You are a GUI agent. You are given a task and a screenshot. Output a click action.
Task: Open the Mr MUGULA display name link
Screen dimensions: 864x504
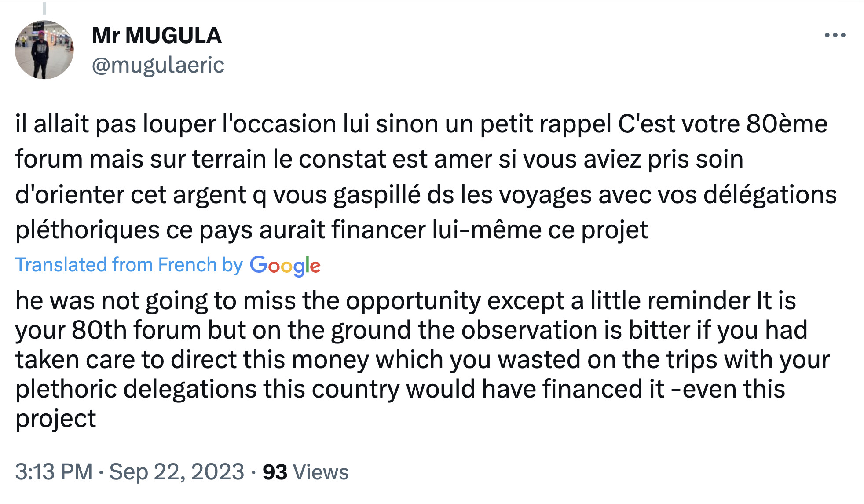coord(157,36)
